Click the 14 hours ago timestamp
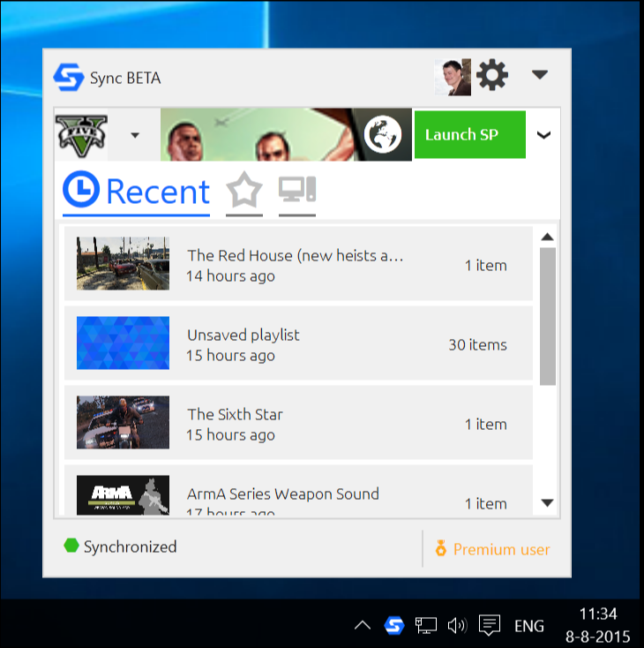Screen dimensions: 644x648 230,275
